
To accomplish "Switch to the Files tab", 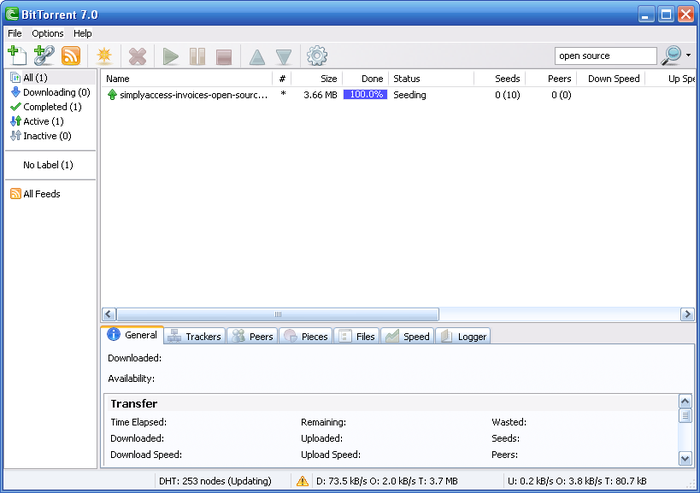I will coord(357,336).
